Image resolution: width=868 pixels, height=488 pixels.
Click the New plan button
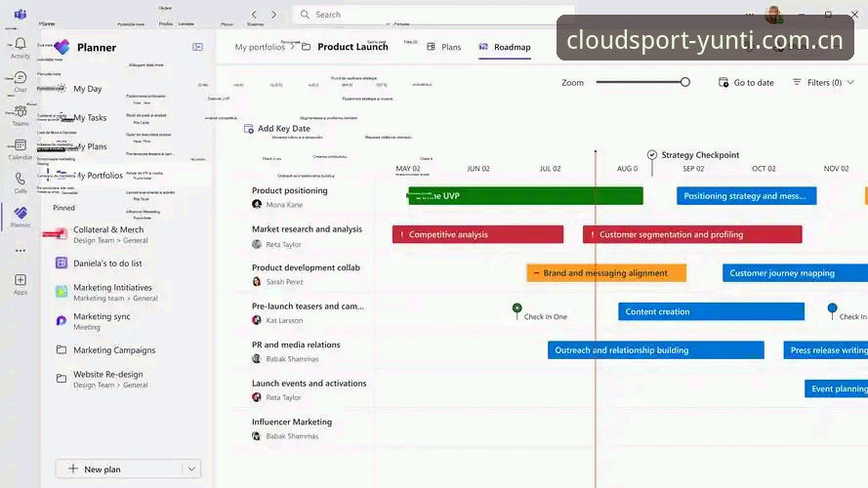pos(119,468)
